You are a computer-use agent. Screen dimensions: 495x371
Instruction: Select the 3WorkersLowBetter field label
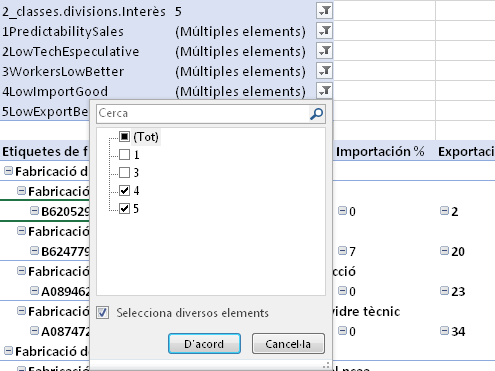point(63,72)
